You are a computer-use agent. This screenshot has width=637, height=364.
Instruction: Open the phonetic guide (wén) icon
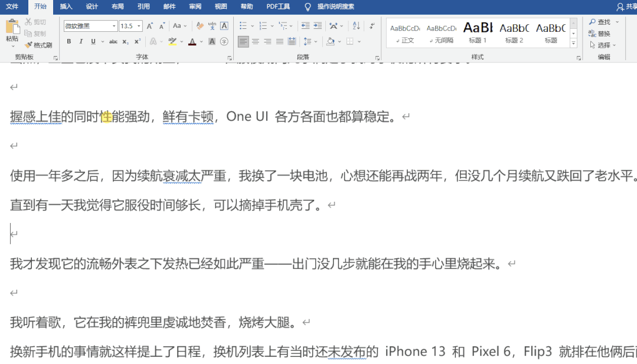click(212, 26)
